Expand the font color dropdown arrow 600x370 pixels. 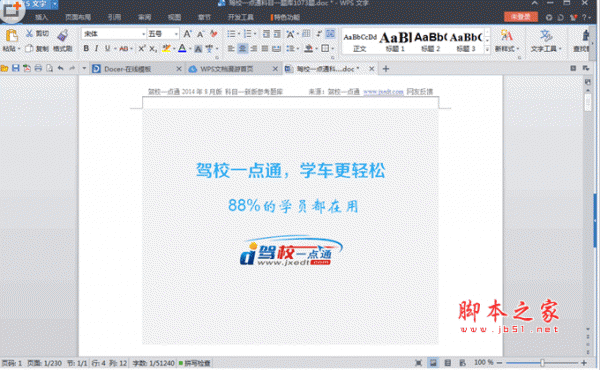click(x=189, y=49)
